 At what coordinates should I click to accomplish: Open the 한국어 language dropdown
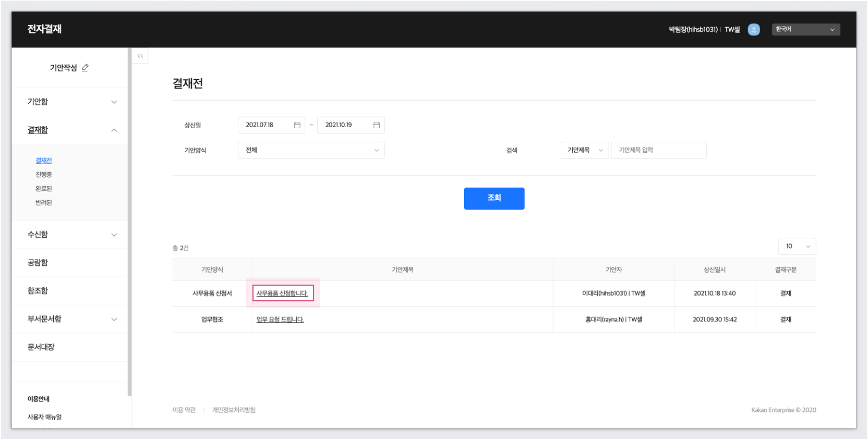point(806,29)
